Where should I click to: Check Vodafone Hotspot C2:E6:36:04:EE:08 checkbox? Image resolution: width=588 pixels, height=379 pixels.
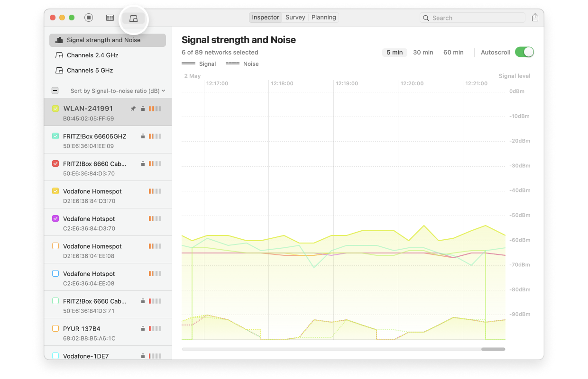point(55,273)
